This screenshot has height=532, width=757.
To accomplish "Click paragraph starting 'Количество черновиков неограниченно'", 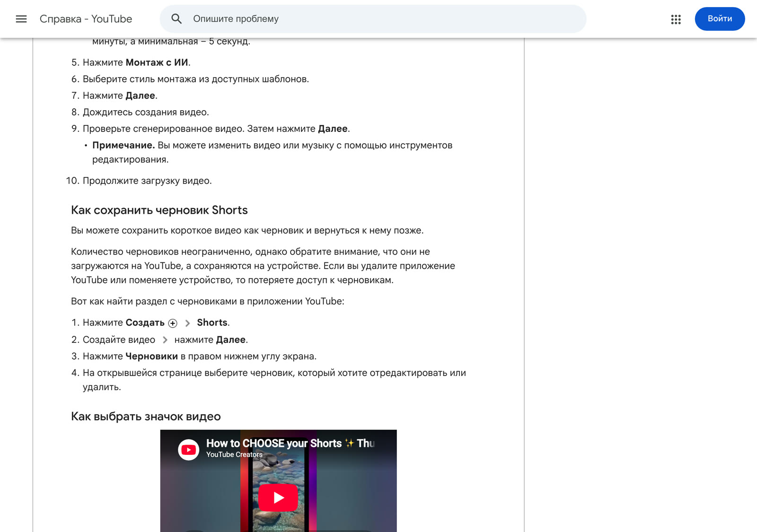I will [263, 266].
